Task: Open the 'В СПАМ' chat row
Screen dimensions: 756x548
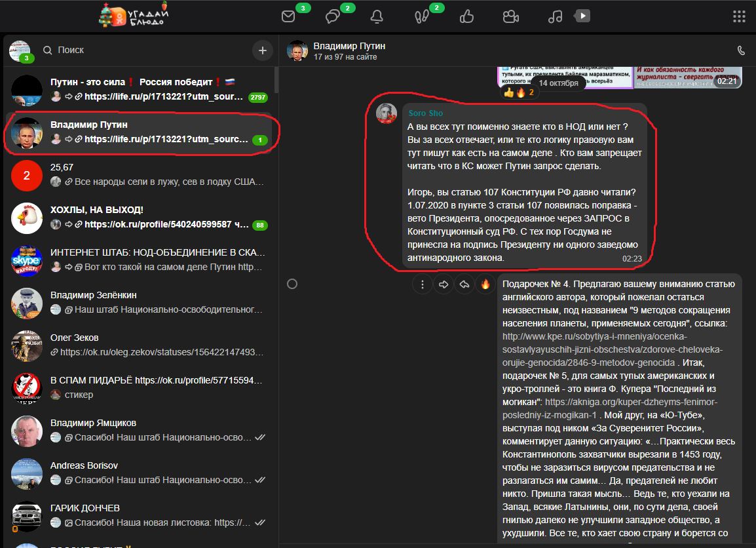Action: coord(140,388)
